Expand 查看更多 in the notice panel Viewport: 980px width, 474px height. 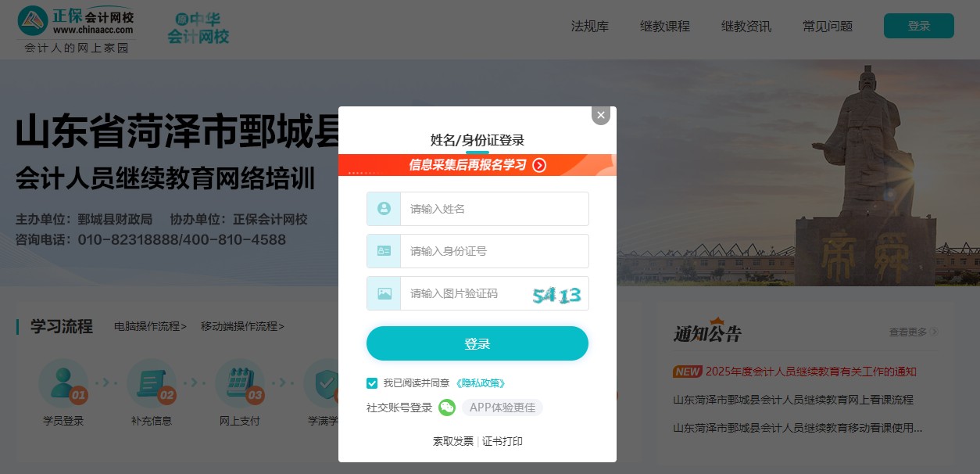pyautogui.click(x=913, y=332)
